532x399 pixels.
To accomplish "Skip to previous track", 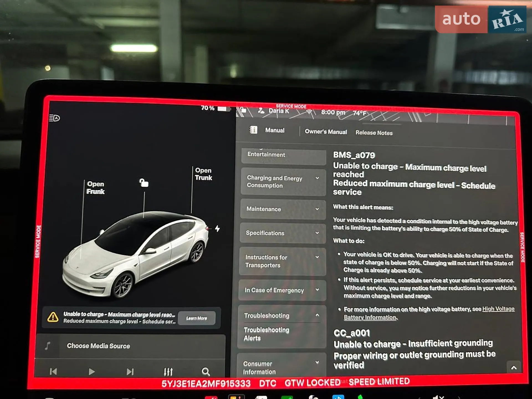I will coord(53,371).
